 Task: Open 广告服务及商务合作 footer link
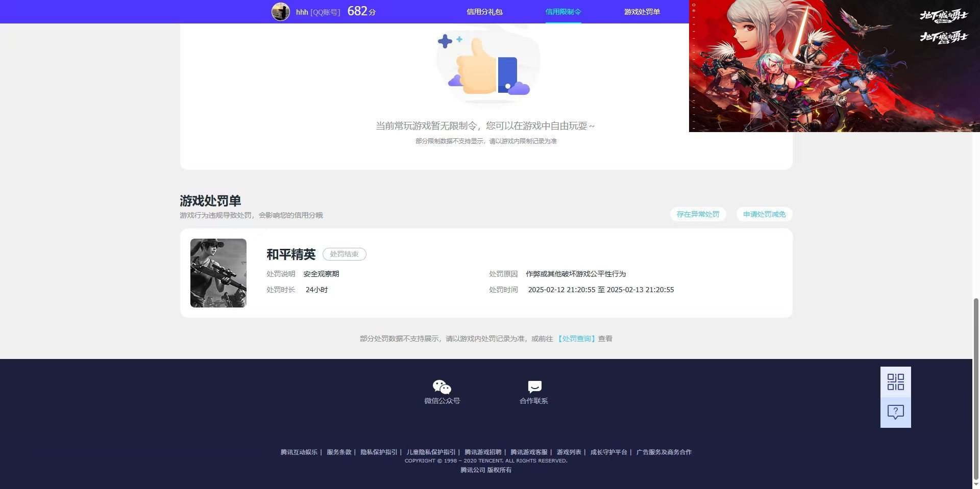pos(664,452)
